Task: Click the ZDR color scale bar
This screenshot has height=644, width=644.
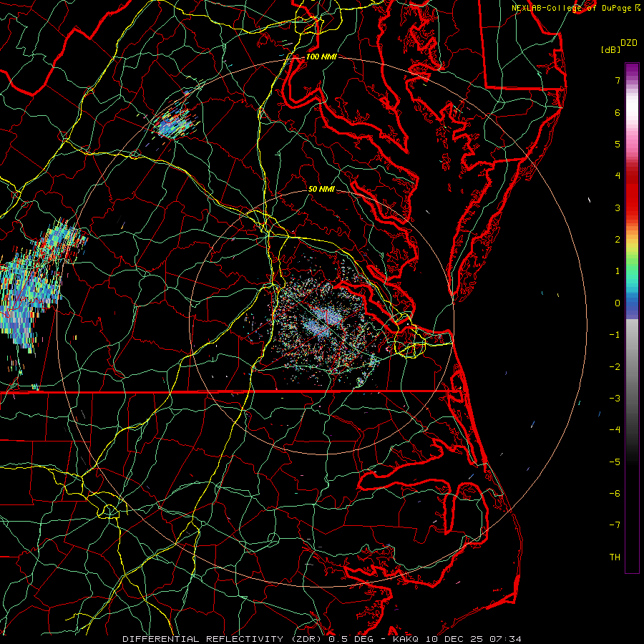Action: point(632,318)
